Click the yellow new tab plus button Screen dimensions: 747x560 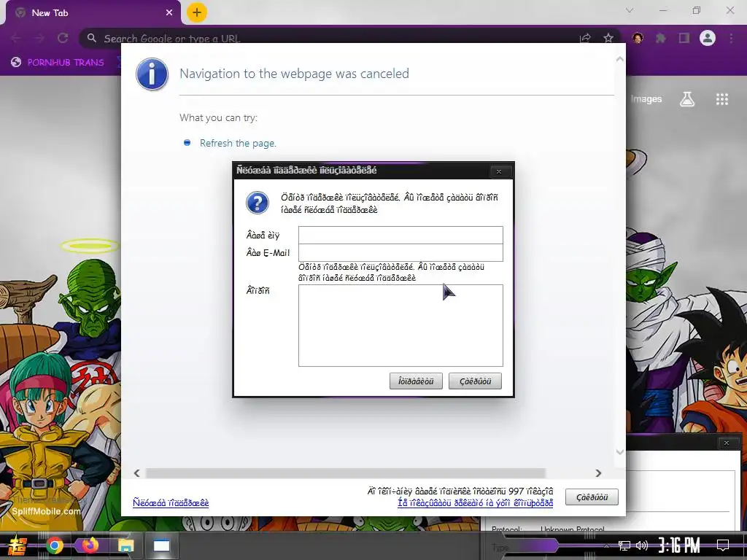click(x=196, y=12)
